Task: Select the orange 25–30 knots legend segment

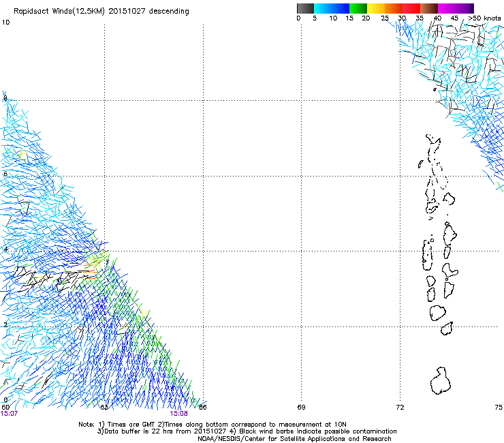Action: [x=394, y=8]
